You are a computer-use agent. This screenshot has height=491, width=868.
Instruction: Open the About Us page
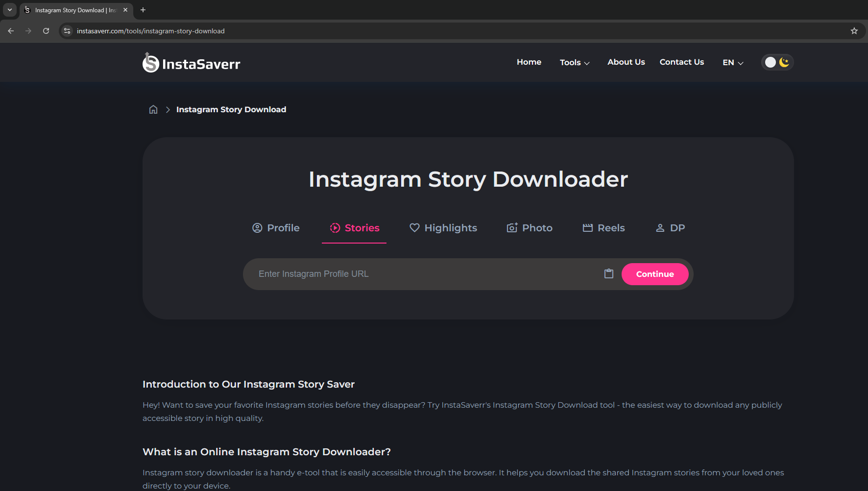[x=626, y=62]
